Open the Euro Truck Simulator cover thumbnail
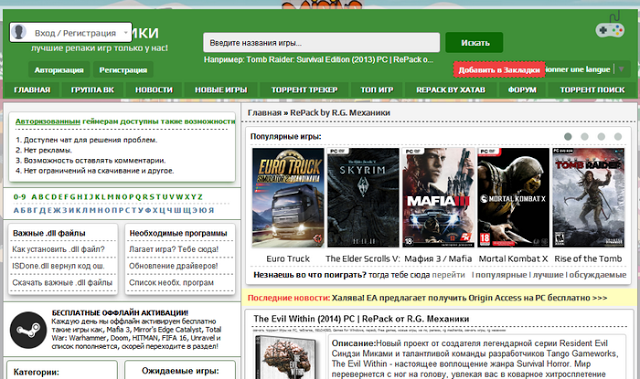The width and height of the screenshot is (640, 379). (288, 197)
